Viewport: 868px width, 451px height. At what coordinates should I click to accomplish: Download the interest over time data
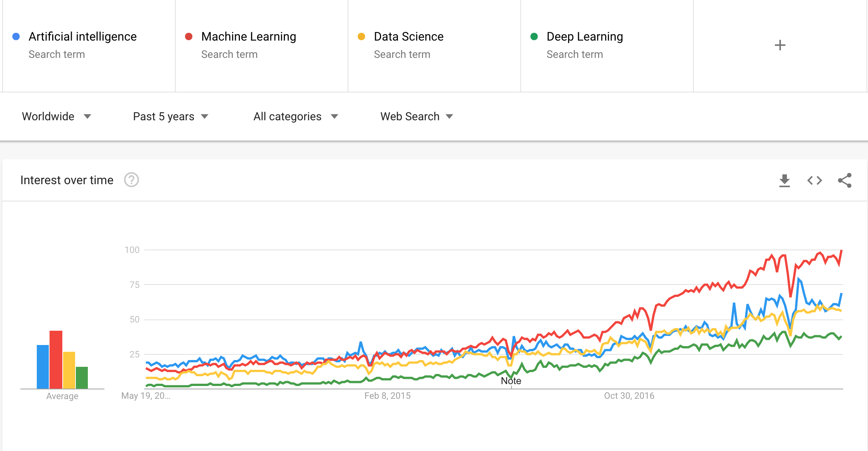784,180
